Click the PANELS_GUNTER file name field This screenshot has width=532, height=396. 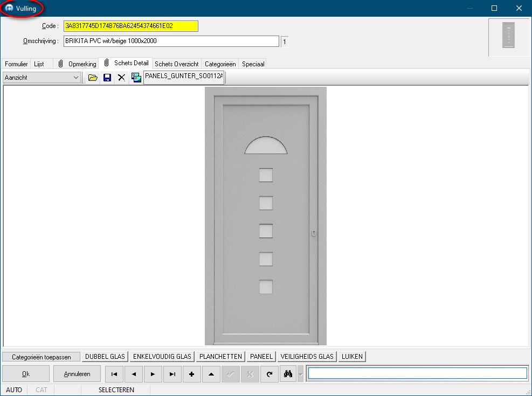(184, 77)
